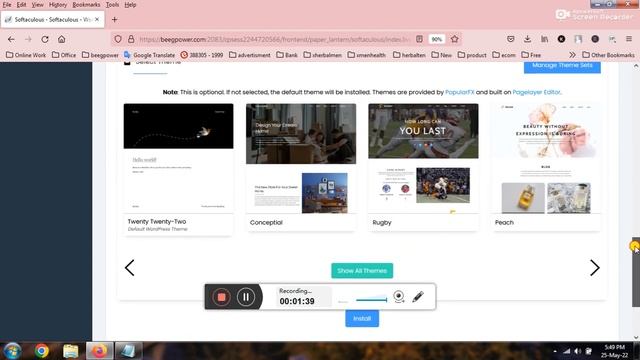Click the address bar URL

coord(274,39)
